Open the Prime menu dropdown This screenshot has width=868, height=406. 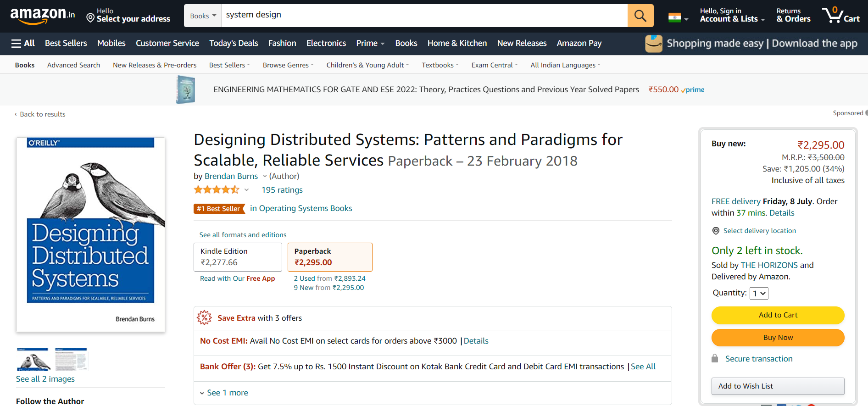370,43
